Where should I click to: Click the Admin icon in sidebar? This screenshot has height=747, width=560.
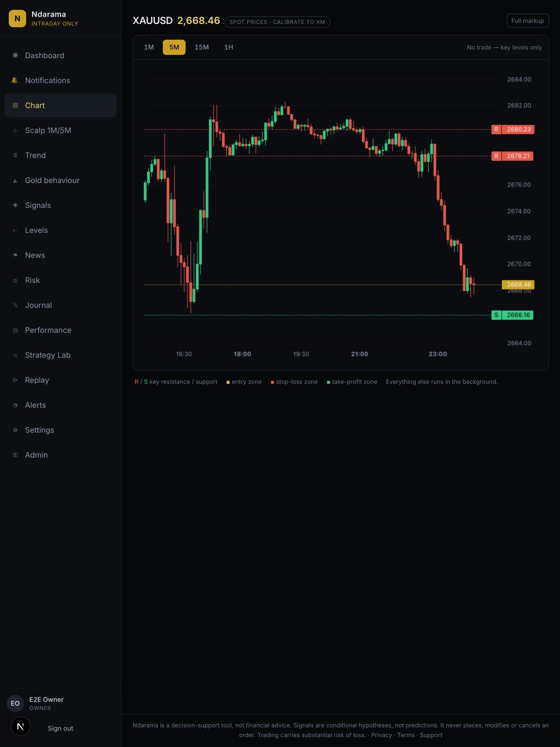click(x=15, y=455)
